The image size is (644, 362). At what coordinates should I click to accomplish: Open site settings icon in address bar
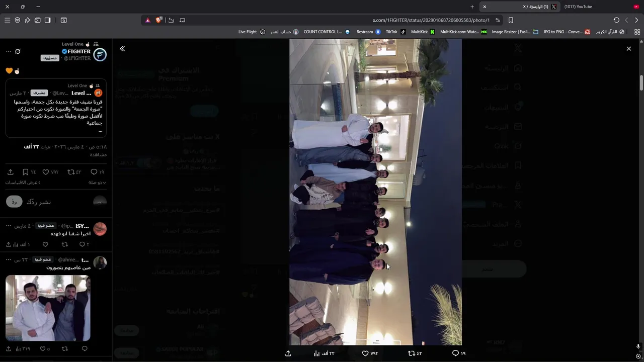click(498, 20)
